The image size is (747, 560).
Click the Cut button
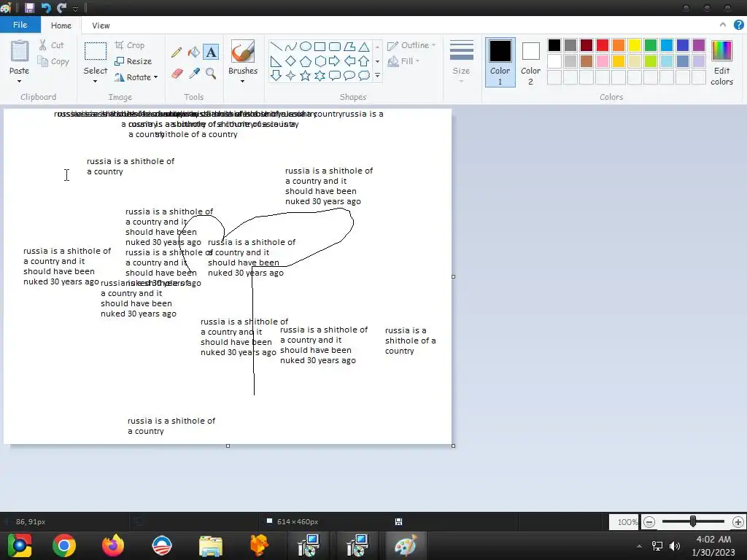[x=51, y=45]
